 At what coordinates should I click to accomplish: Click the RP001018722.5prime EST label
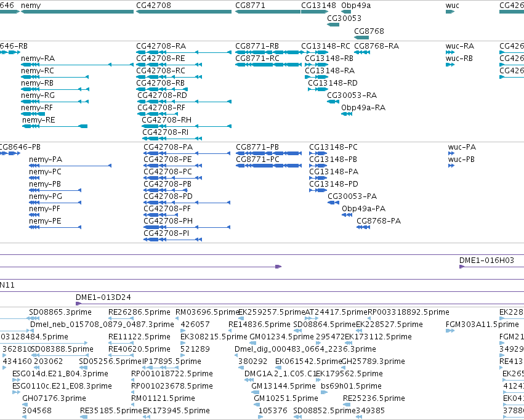pos(172,374)
